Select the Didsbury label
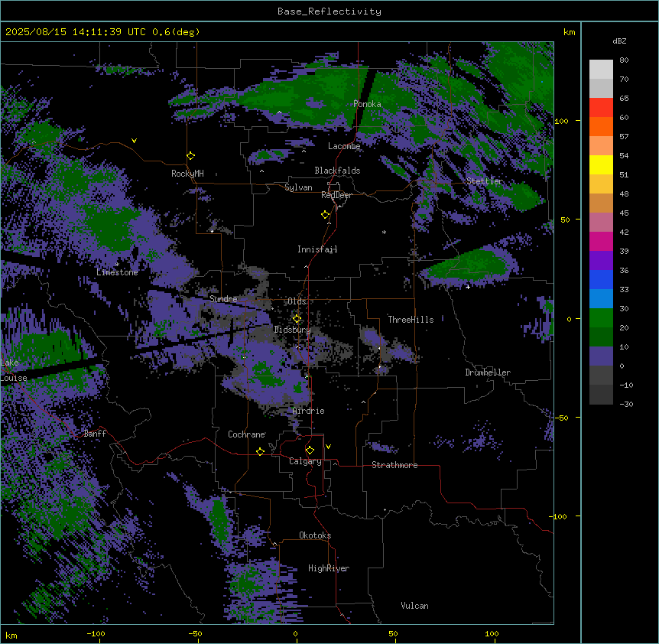 click(292, 330)
